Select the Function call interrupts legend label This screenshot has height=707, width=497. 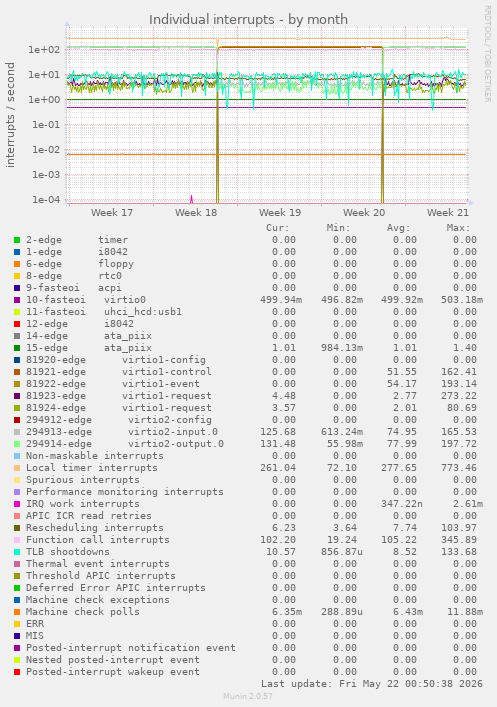point(98,540)
